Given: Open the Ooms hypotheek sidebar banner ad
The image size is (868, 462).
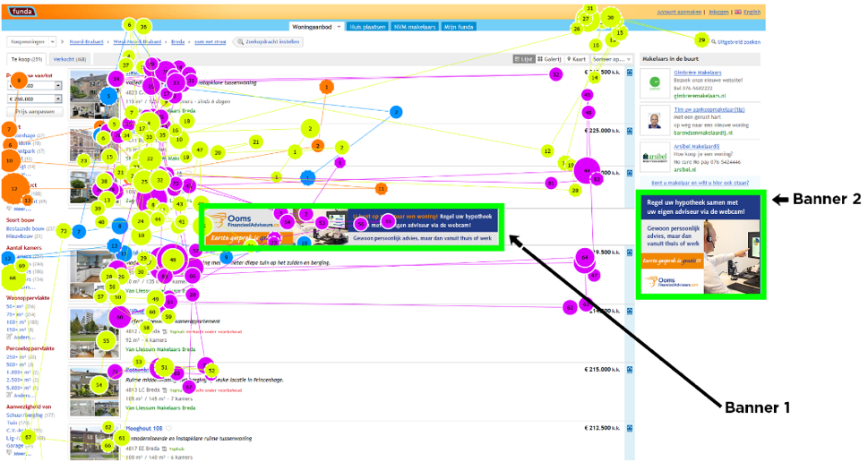Looking at the screenshot, I should tap(700, 244).
